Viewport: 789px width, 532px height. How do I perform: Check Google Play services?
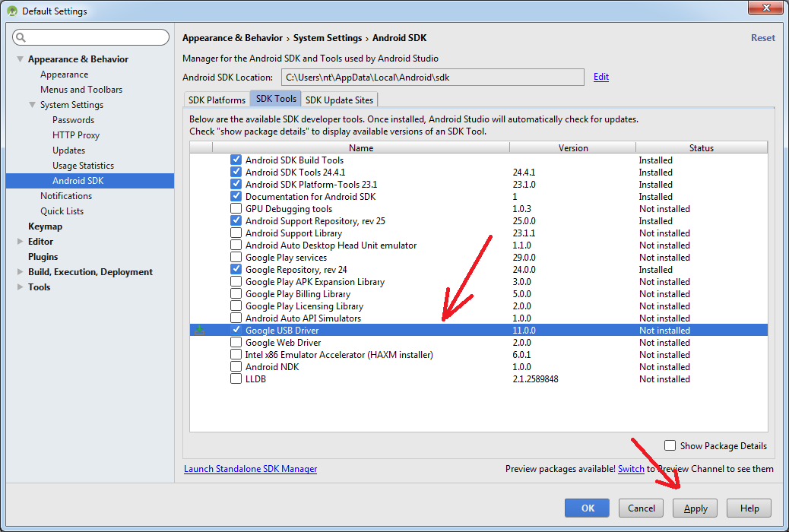coord(236,257)
